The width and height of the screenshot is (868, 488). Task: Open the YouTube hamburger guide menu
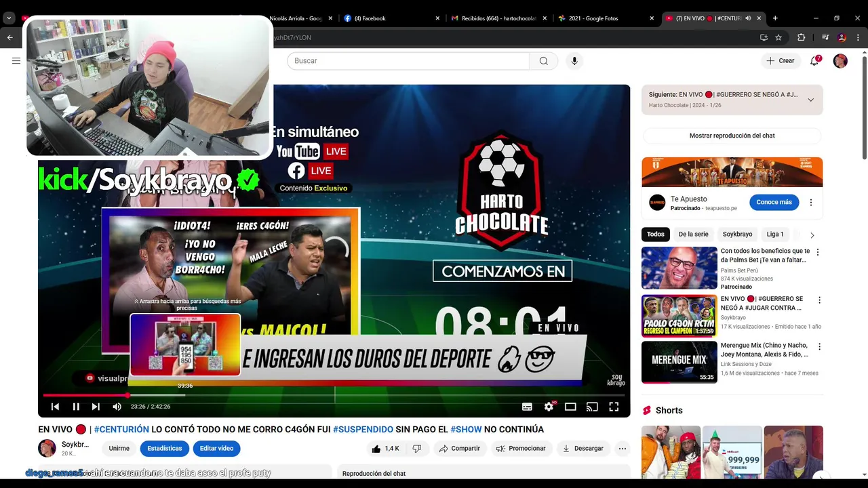click(16, 61)
